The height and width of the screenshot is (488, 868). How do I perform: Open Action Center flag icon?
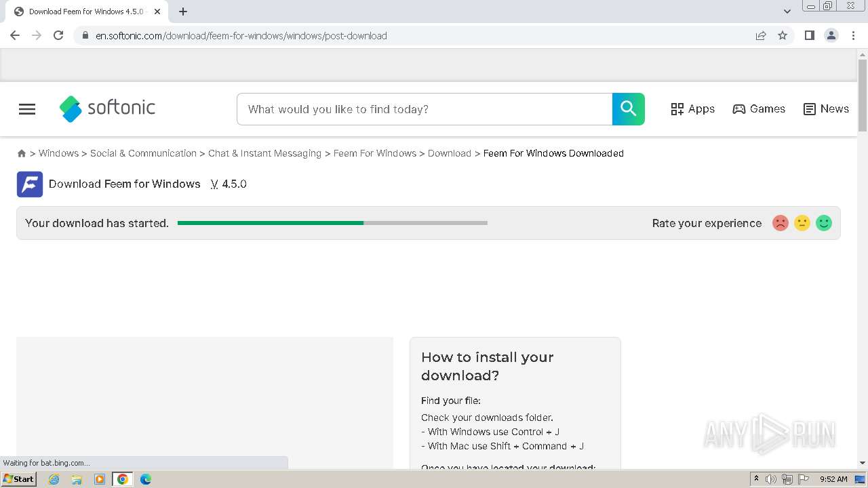(x=804, y=479)
